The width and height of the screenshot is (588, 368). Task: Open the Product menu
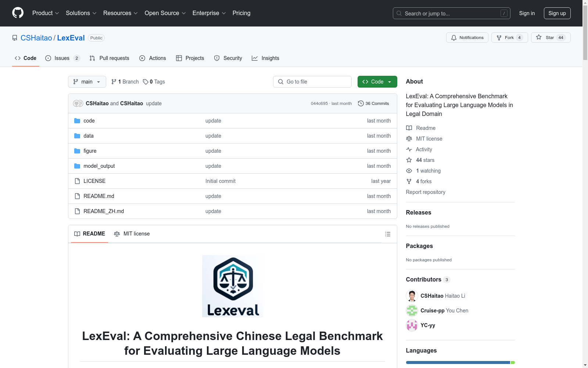click(46, 13)
